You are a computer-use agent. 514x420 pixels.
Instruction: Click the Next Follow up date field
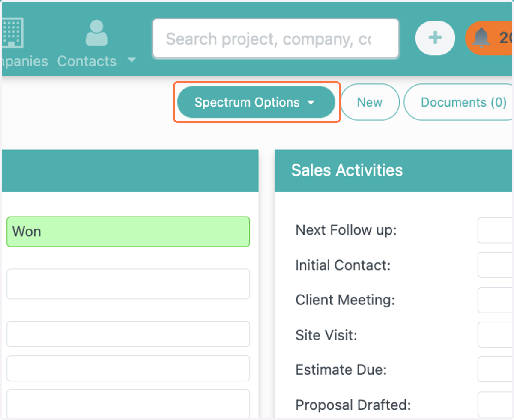click(496, 230)
